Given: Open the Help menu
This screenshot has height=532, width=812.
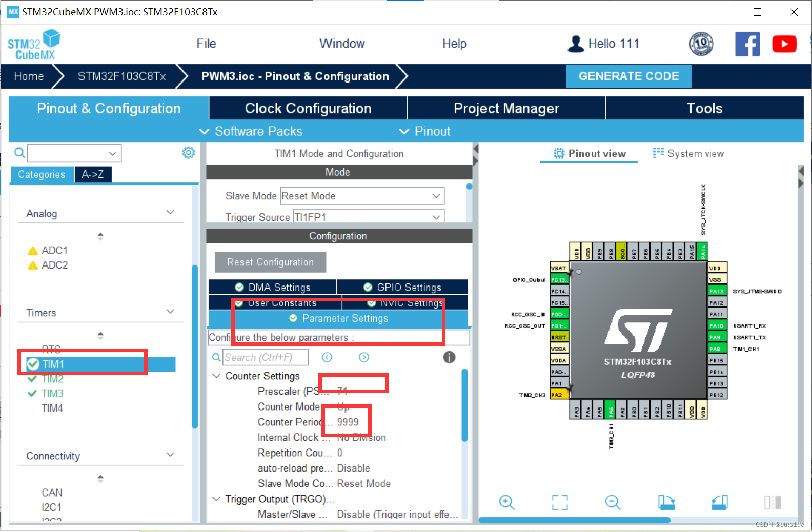Looking at the screenshot, I should click(454, 44).
